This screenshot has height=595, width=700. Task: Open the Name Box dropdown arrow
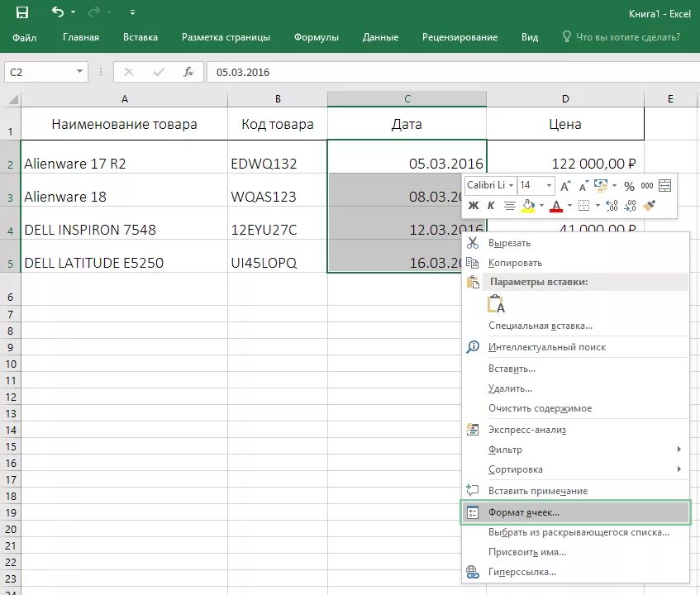click(x=79, y=71)
